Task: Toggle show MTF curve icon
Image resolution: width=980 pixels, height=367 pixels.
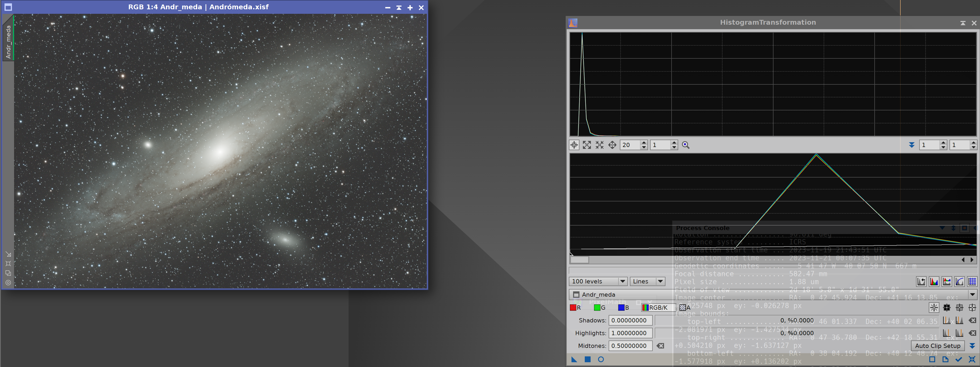Action: click(x=960, y=282)
